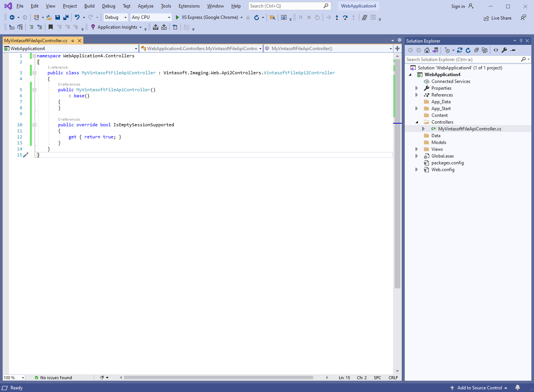
Task: Toggle Show All Files in Solution Explorer
Action: coord(485,50)
